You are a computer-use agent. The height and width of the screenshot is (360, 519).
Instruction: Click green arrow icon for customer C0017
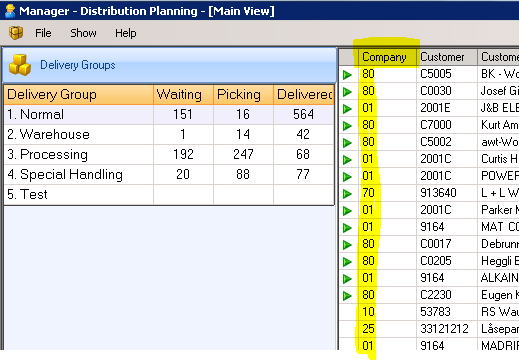click(x=347, y=244)
